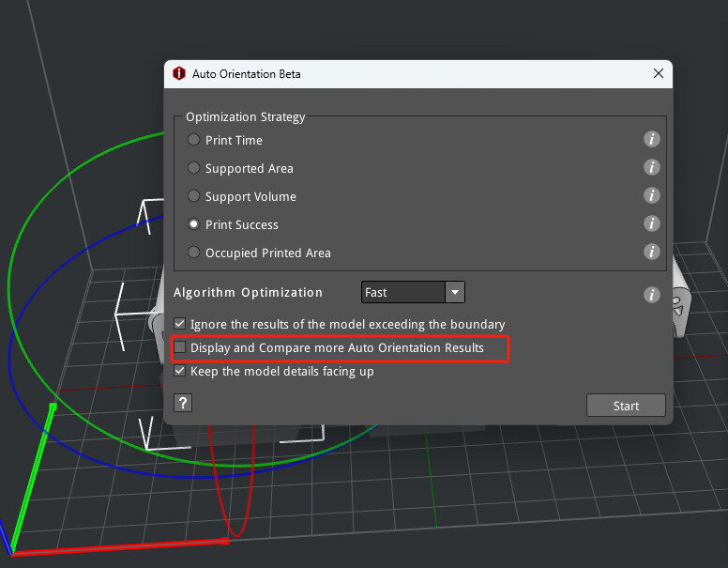
Task: Select the Print Success radio option
Action: coord(193,224)
